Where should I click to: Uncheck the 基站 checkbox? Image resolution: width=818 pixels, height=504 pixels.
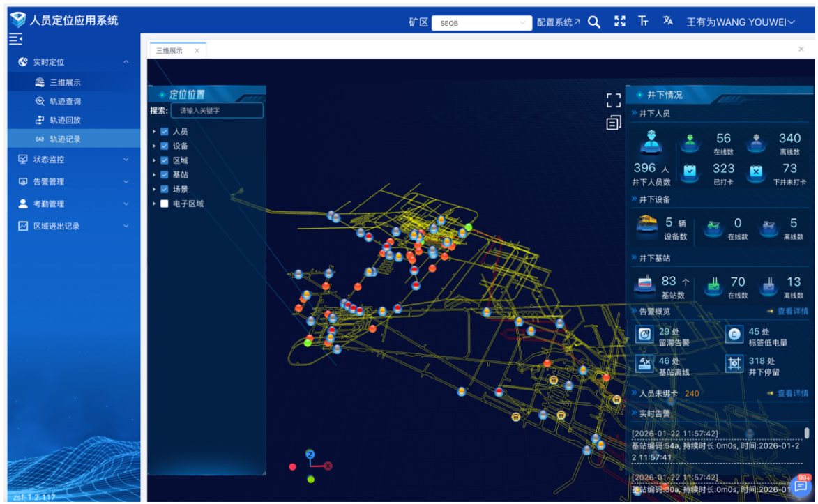click(x=165, y=175)
